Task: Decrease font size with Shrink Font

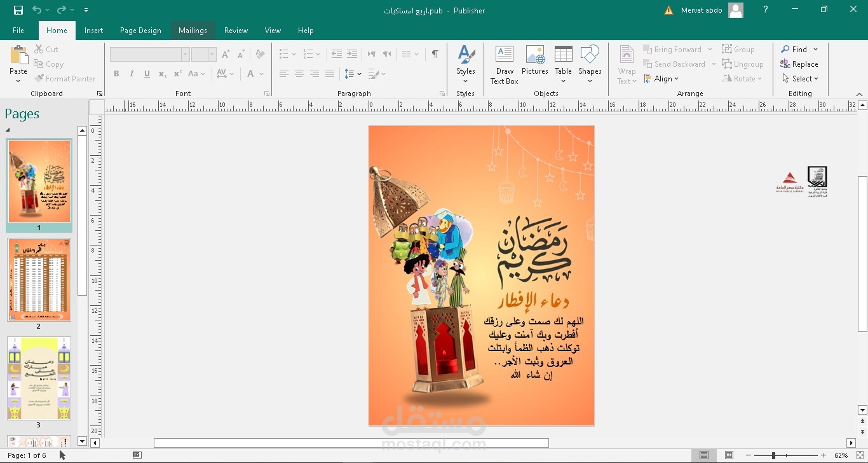Action: coord(241,55)
